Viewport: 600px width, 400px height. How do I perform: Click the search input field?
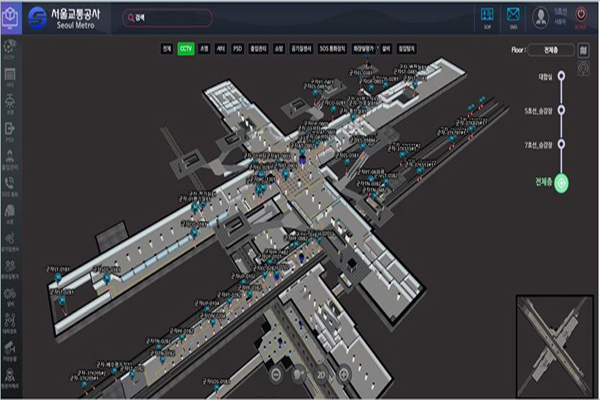click(x=170, y=17)
